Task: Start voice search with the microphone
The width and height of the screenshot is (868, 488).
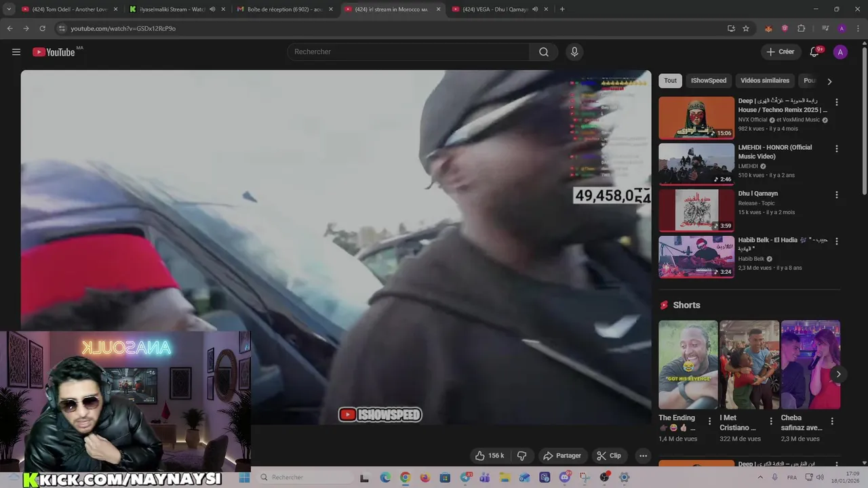Action: (x=574, y=52)
